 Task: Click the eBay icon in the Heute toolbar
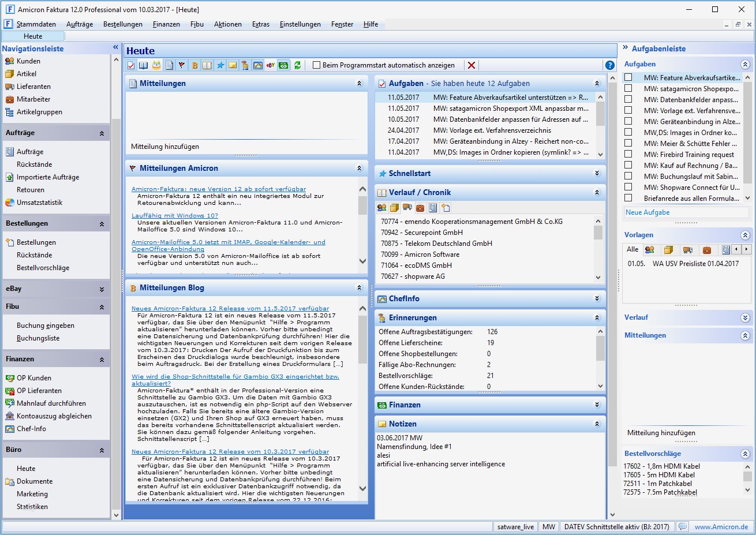tap(271, 65)
